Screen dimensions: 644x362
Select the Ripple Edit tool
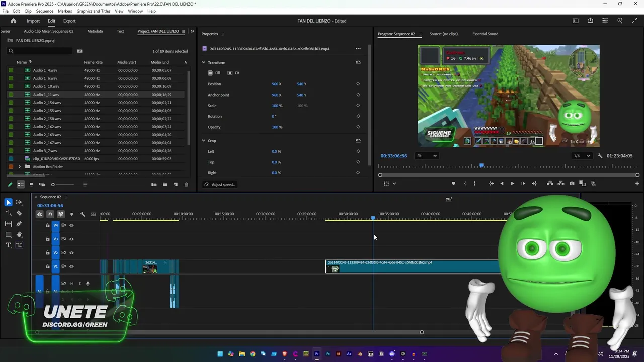tap(9, 213)
